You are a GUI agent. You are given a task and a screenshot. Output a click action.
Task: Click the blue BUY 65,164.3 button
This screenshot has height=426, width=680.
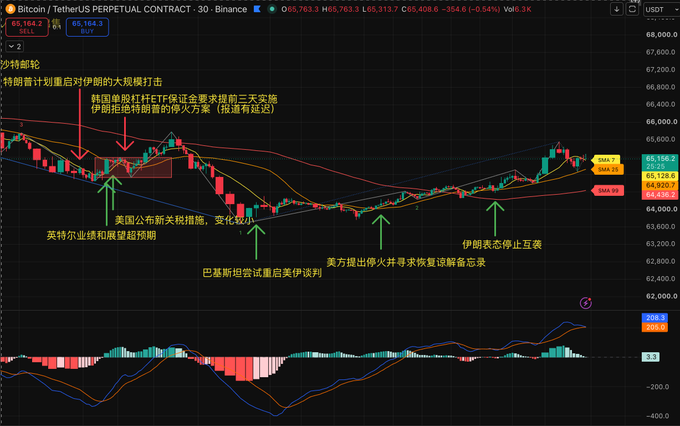click(87, 27)
